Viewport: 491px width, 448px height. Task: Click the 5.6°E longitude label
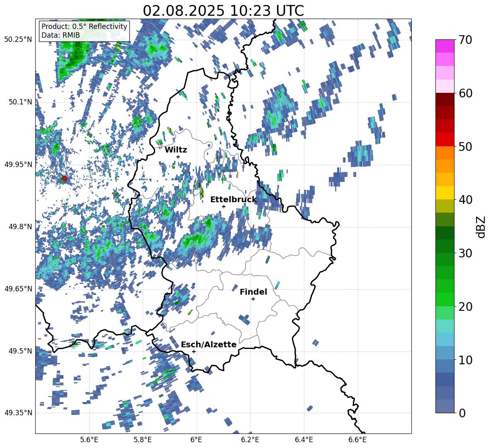point(89,440)
